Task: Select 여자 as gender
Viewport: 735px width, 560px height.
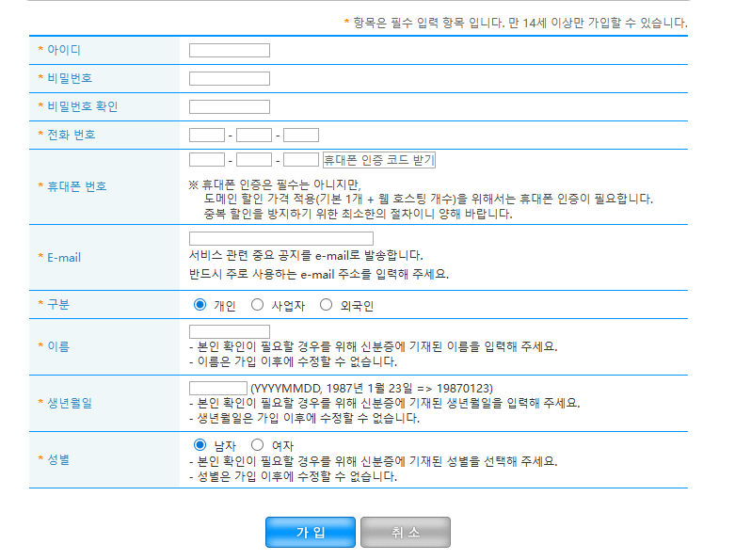Action: [257, 445]
